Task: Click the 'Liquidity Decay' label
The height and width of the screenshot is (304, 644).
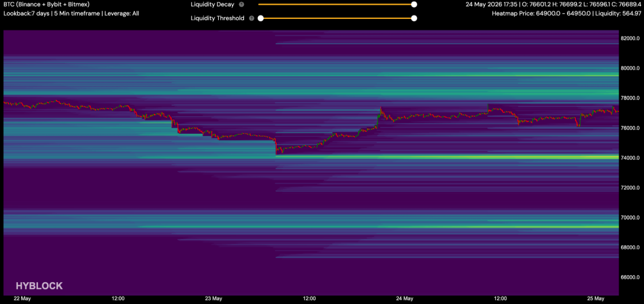Action: point(212,5)
